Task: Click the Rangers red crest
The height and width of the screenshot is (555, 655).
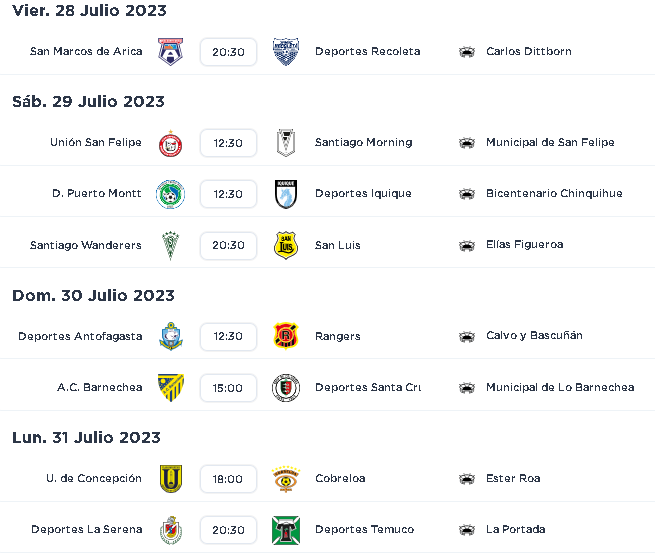Action: pyautogui.click(x=286, y=336)
